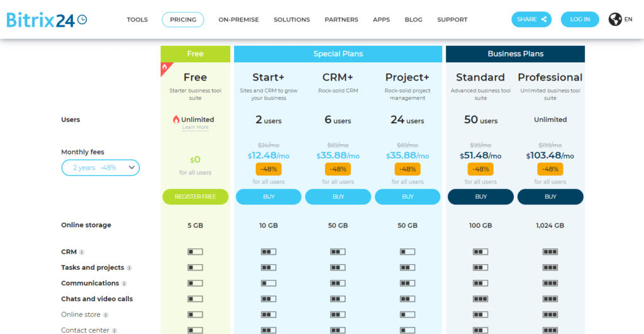644x334 pixels.
Task: Buy the Professional plan
Action: 550,197
